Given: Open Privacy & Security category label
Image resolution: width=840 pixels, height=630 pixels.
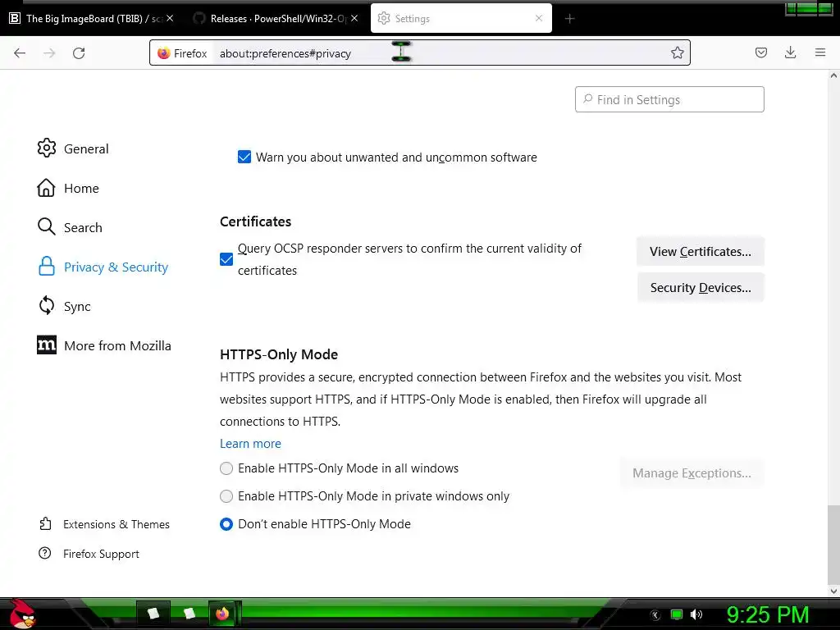Looking at the screenshot, I should point(116,267).
